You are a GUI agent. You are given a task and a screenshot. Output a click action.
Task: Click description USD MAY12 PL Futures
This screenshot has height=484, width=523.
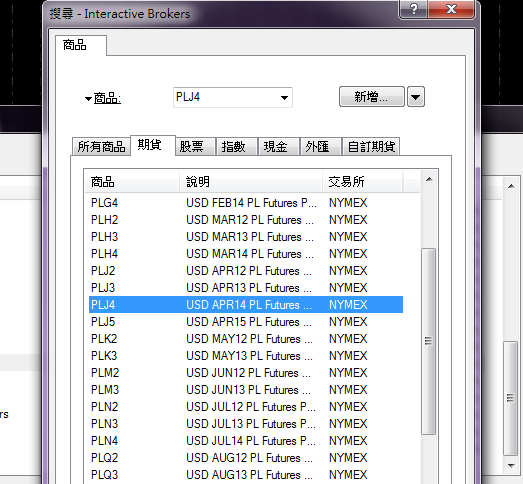tap(249, 339)
